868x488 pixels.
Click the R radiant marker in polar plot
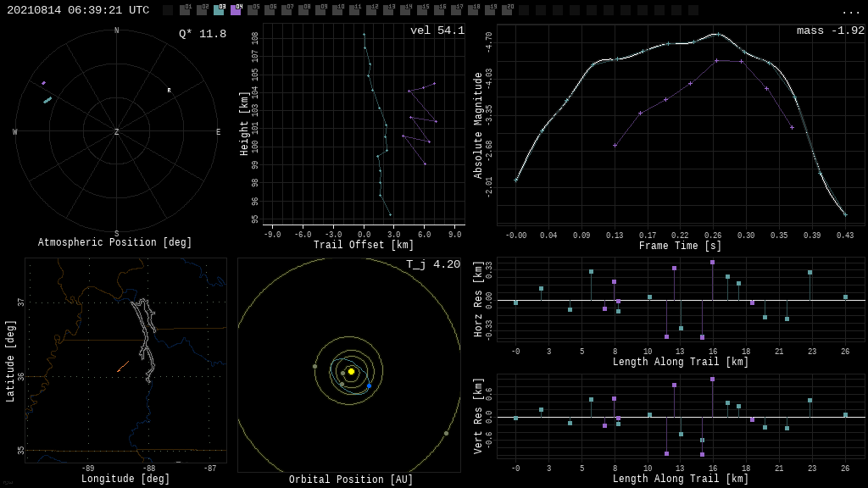coord(169,91)
